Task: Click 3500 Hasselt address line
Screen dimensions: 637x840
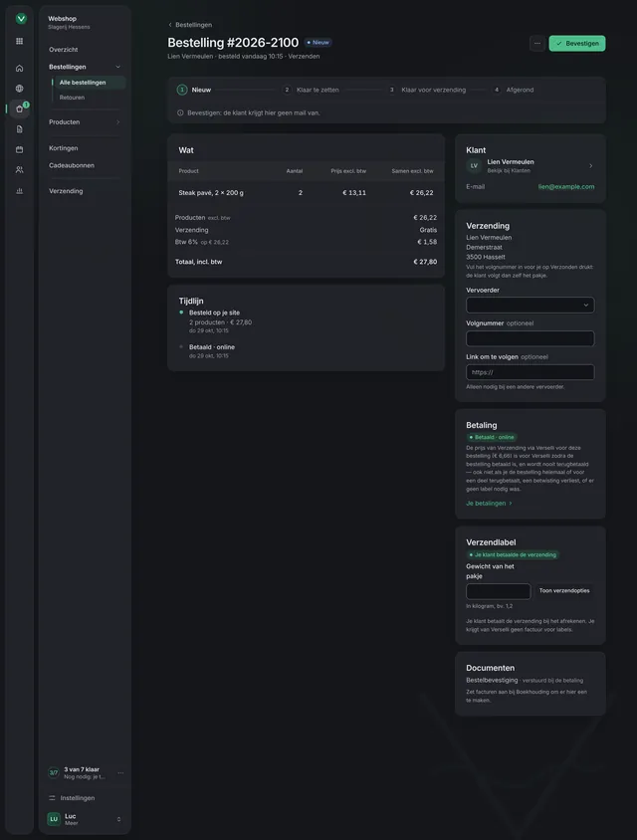Action: point(486,257)
